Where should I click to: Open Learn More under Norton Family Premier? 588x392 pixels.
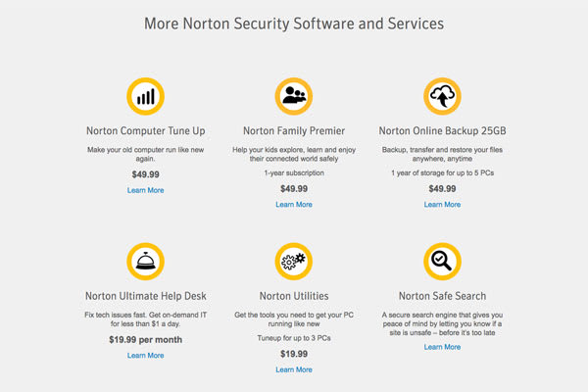(293, 205)
